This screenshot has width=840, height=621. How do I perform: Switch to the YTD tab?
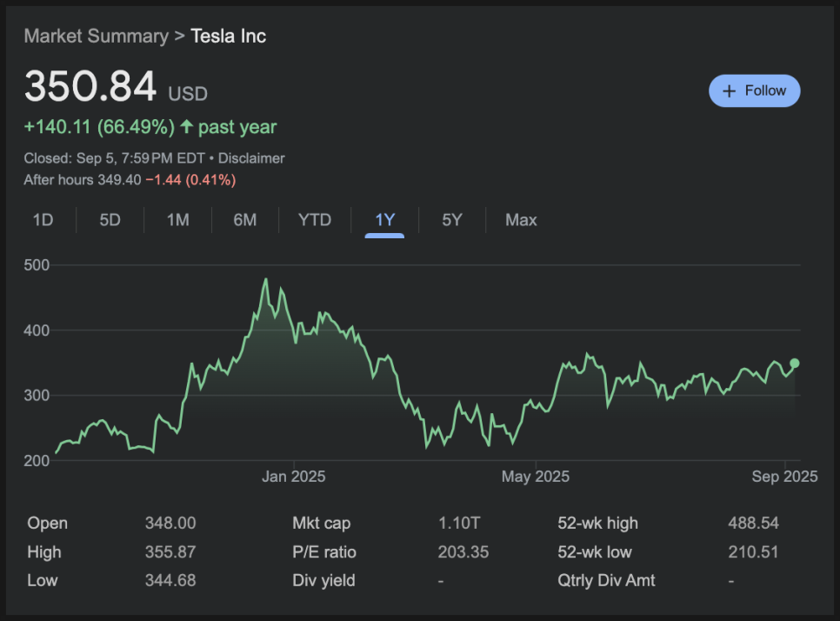pyautogui.click(x=314, y=220)
